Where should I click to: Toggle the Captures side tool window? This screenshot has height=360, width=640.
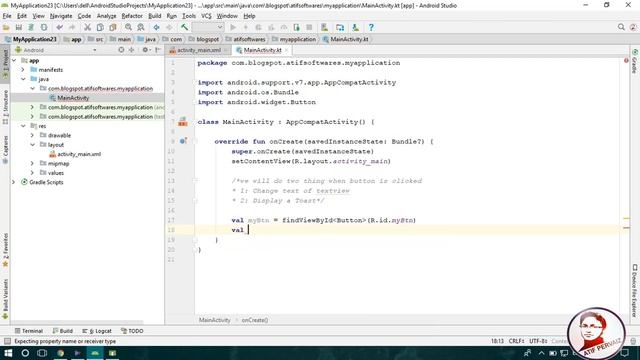tap(5, 149)
